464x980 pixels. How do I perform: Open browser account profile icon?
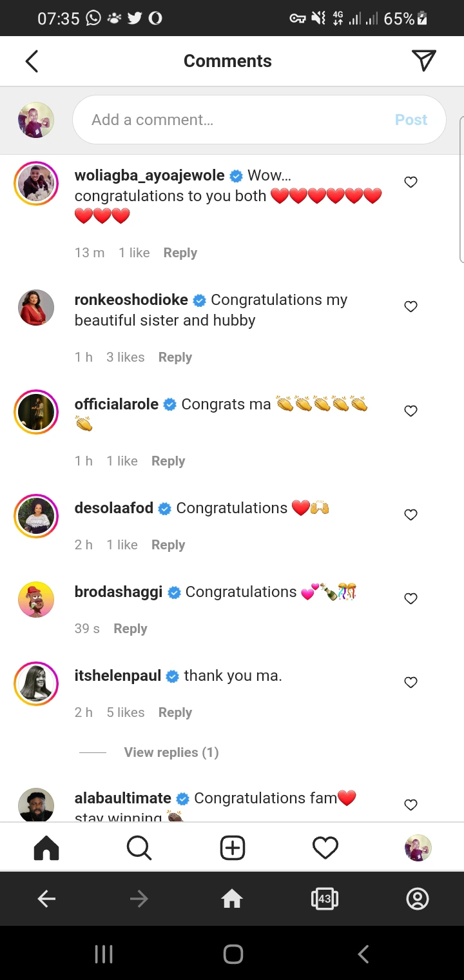(x=418, y=899)
